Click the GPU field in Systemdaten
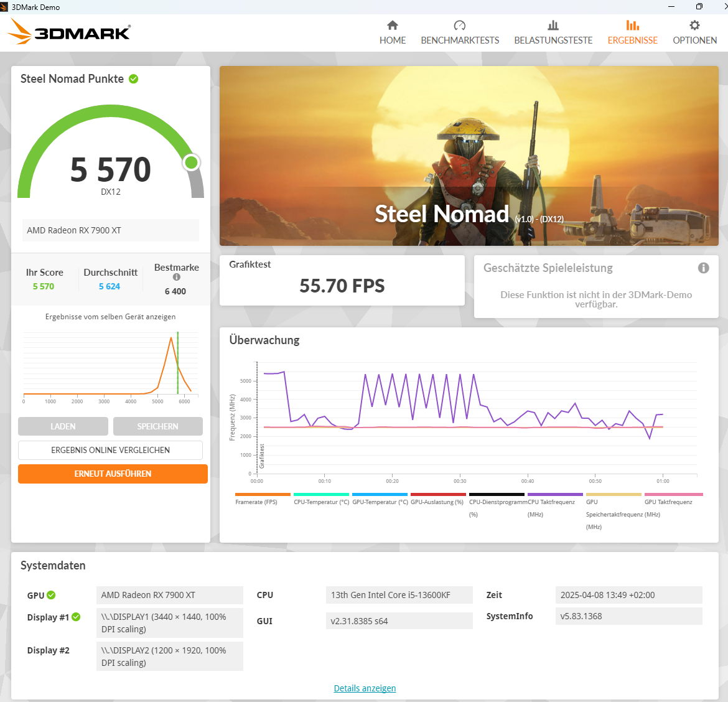Image resolution: width=728 pixels, height=702 pixels. [x=170, y=595]
